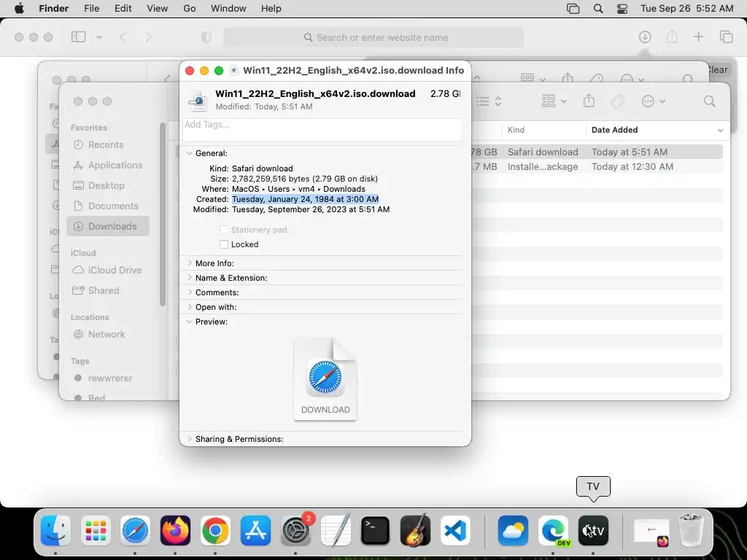This screenshot has height=560, width=747.
Task: Launch Safari from the Dock
Action: pyautogui.click(x=135, y=531)
